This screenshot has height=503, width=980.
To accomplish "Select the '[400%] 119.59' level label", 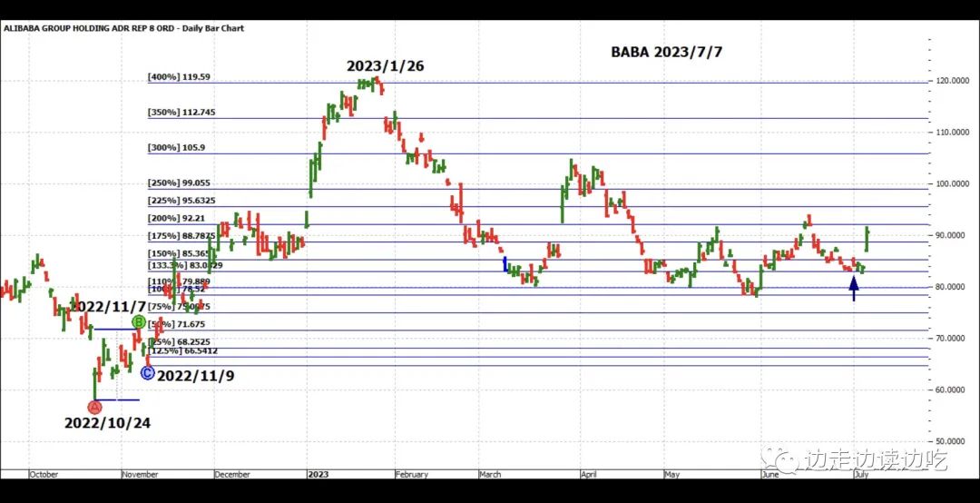I will tap(179, 77).
